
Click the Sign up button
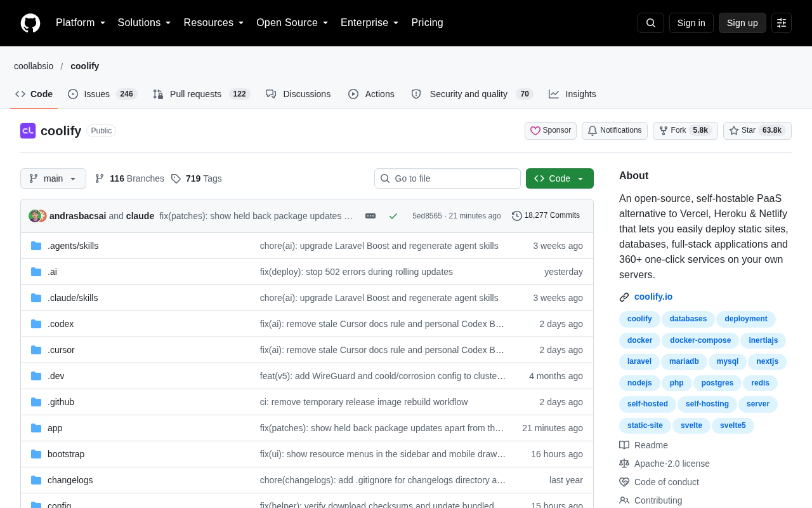742,23
